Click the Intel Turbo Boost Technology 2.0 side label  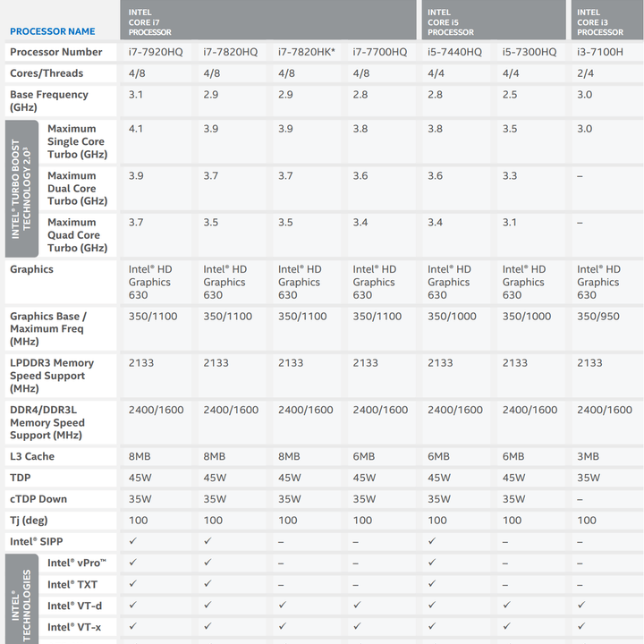click(x=21, y=189)
